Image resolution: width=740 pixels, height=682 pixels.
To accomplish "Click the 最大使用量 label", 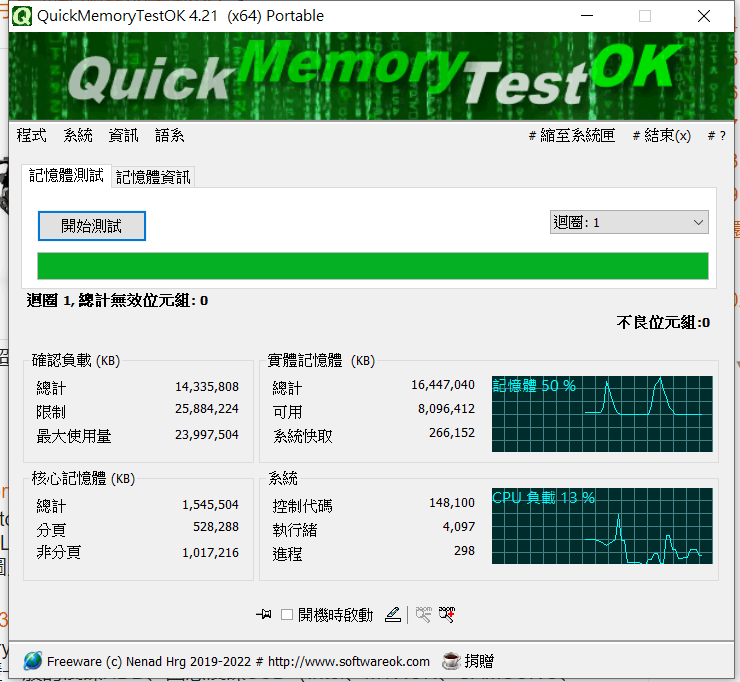I will [74, 436].
